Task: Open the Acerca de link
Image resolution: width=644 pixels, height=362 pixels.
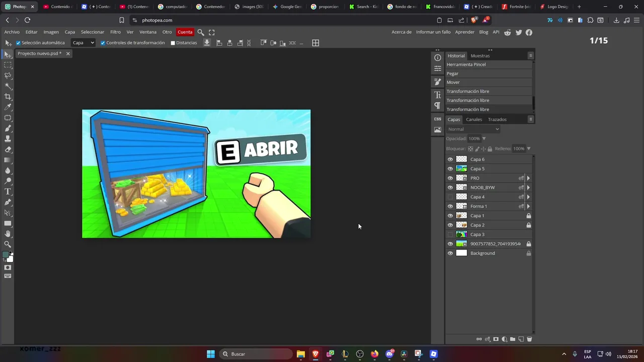Action: [x=401, y=32]
